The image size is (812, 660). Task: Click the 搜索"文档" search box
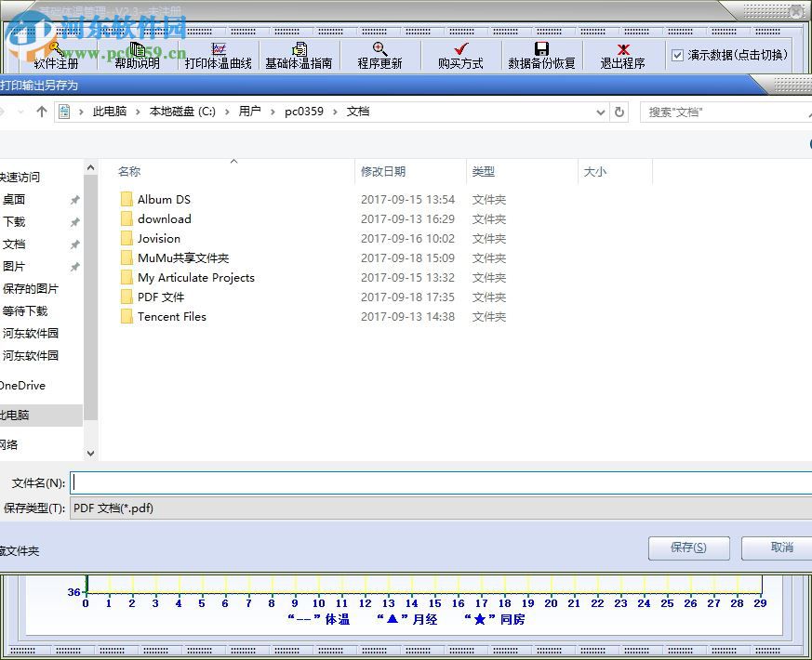click(x=725, y=112)
